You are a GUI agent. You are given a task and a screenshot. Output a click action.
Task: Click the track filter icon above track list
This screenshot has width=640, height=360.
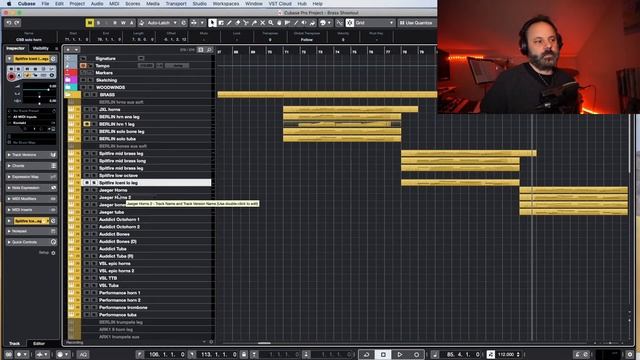click(x=201, y=50)
